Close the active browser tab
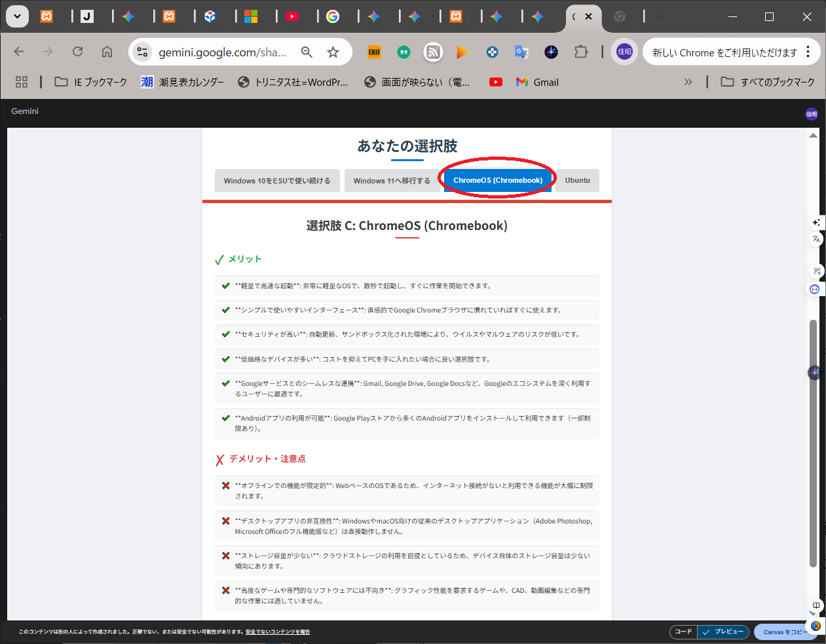The width and height of the screenshot is (826, 644). (x=588, y=16)
